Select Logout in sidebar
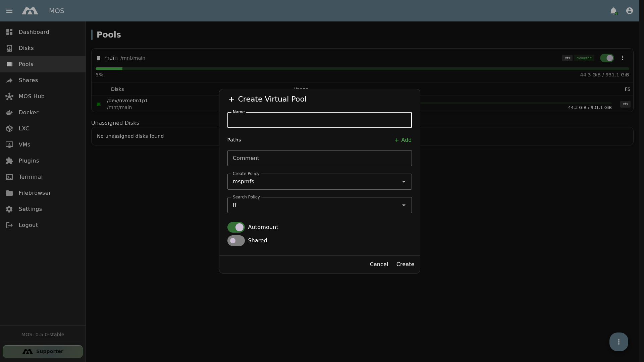This screenshot has height=362, width=644. [43, 225]
